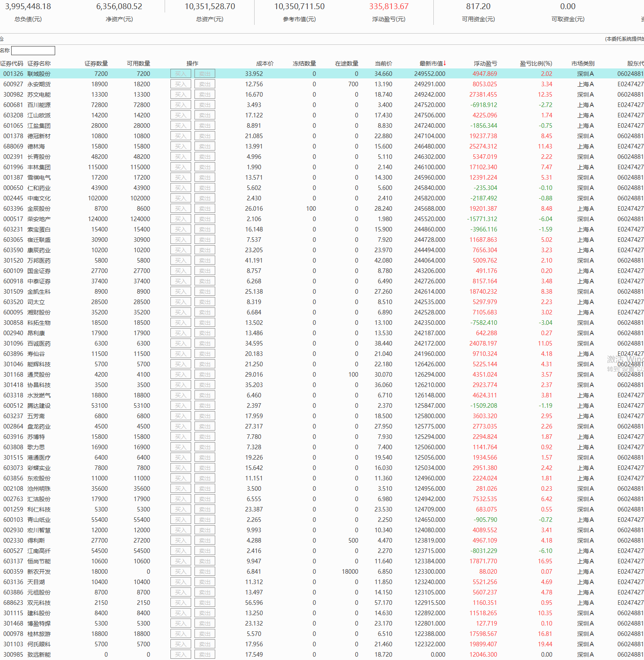Select the 青山纸业 stock name
Screen dimensions: 644x660
tap(39, 520)
